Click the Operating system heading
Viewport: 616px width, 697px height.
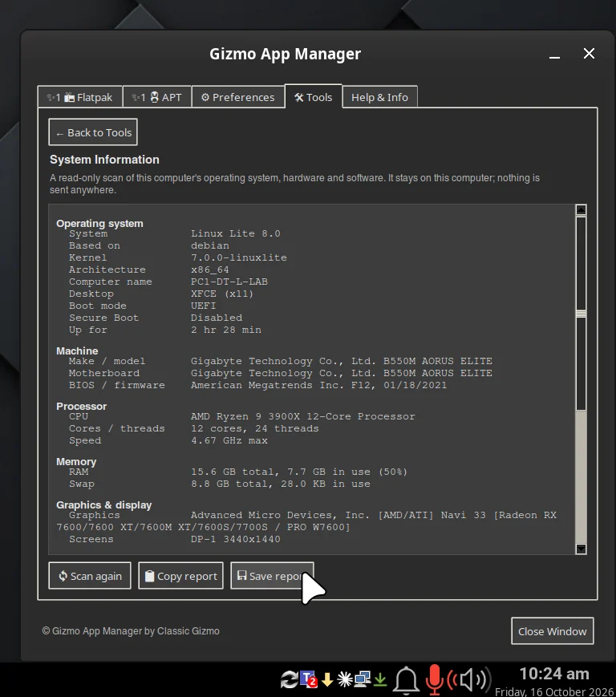99,223
